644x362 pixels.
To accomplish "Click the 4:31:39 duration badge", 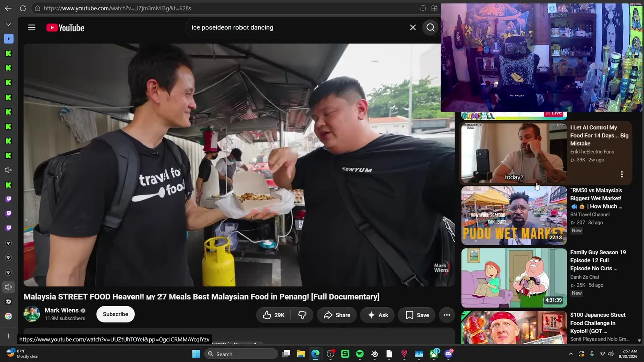I will pyautogui.click(x=553, y=300).
